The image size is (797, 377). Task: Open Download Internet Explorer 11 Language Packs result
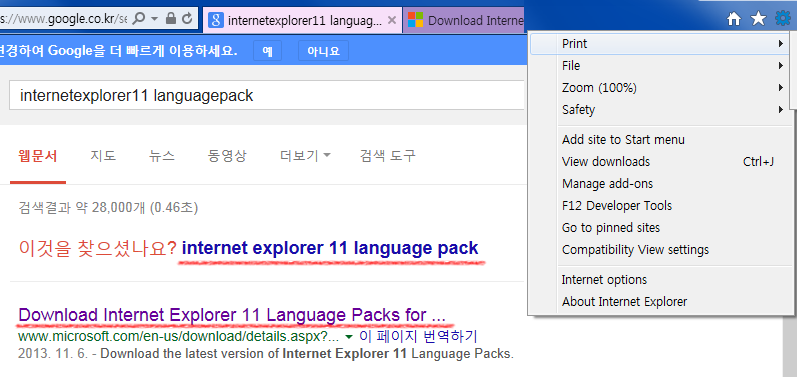click(232, 316)
